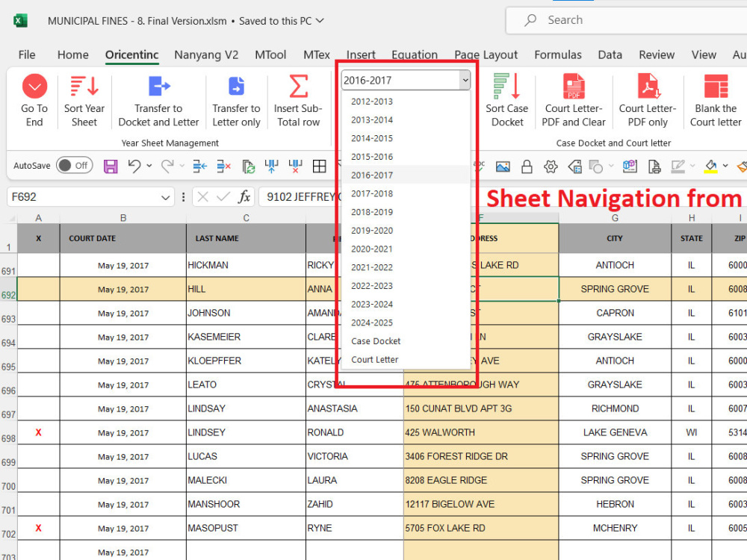This screenshot has width=747, height=560.
Task: Click Insert Sub-Total row icon
Action: pyautogui.click(x=298, y=87)
